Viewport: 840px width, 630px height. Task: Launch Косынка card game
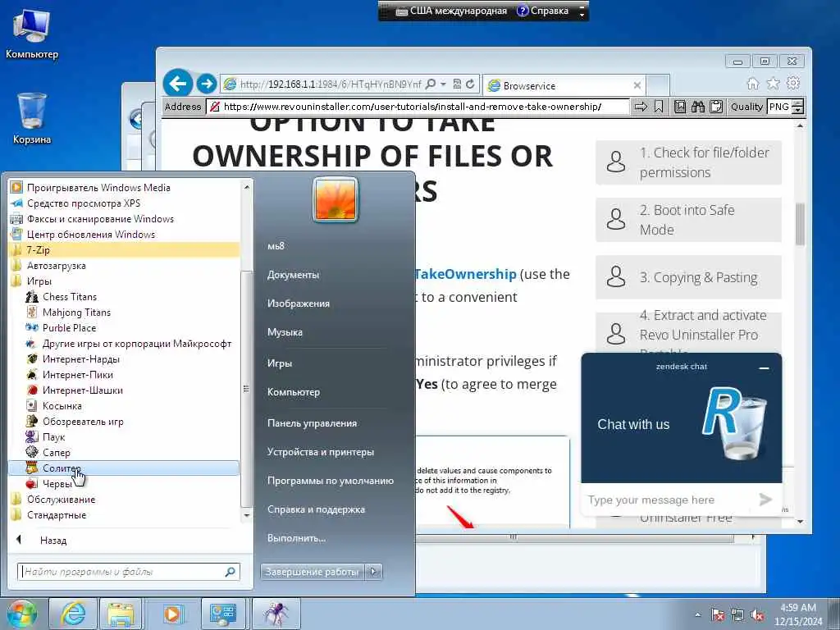(x=62, y=405)
